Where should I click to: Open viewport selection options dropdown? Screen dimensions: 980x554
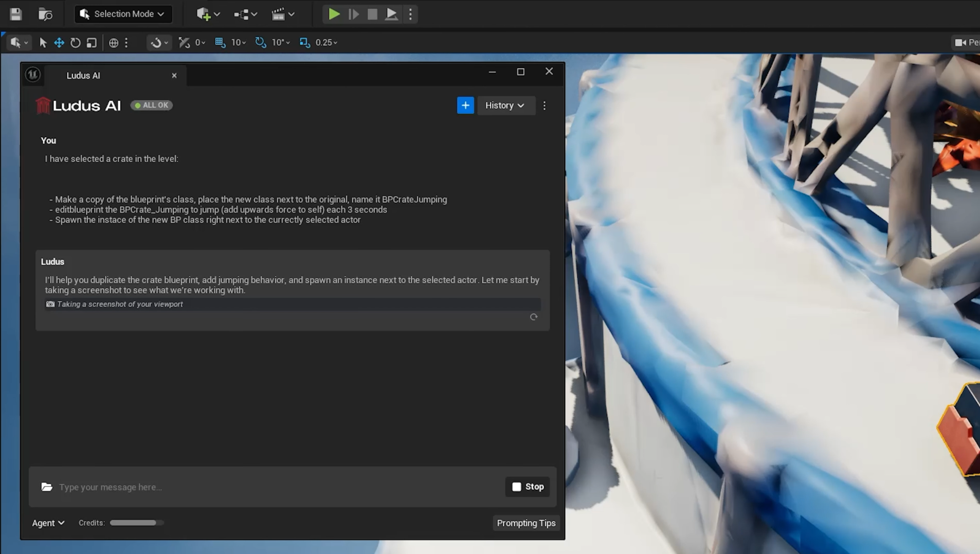click(19, 42)
